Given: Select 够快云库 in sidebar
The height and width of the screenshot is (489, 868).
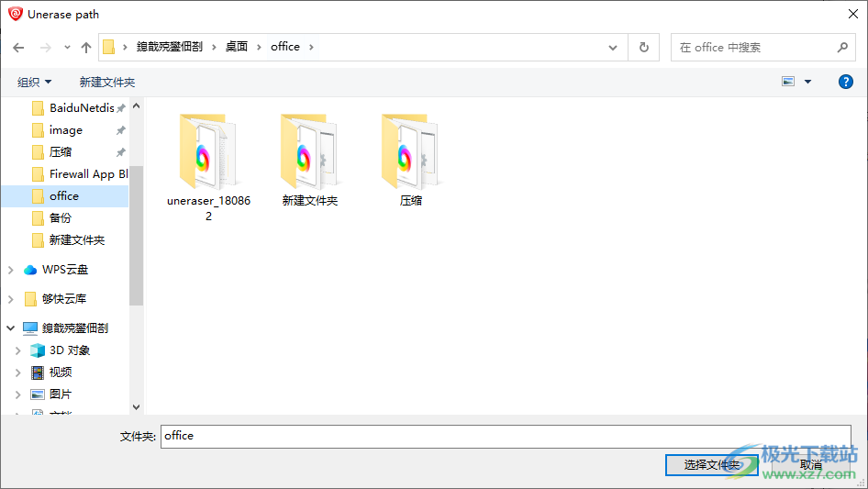Looking at the screenshot, I should (x=63, y=299).
